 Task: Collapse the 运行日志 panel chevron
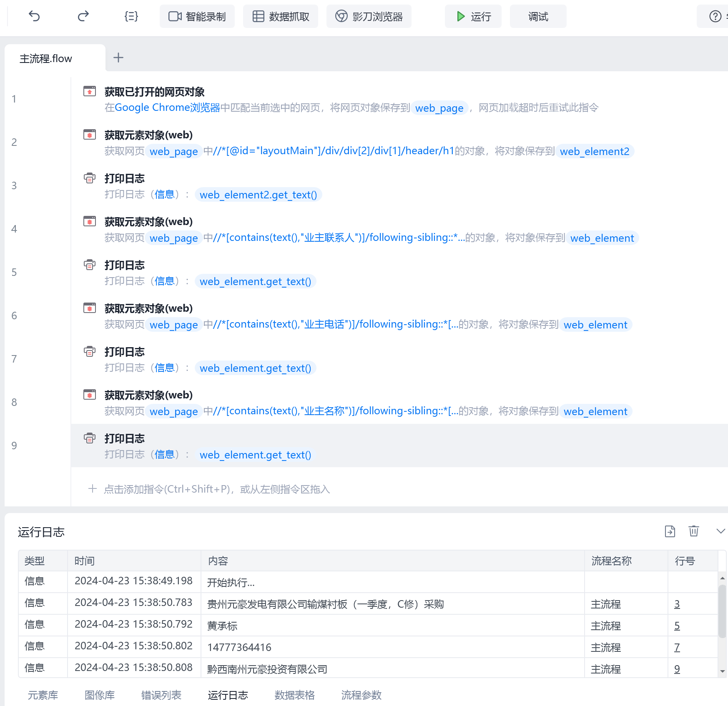click(x=720, y=531)
